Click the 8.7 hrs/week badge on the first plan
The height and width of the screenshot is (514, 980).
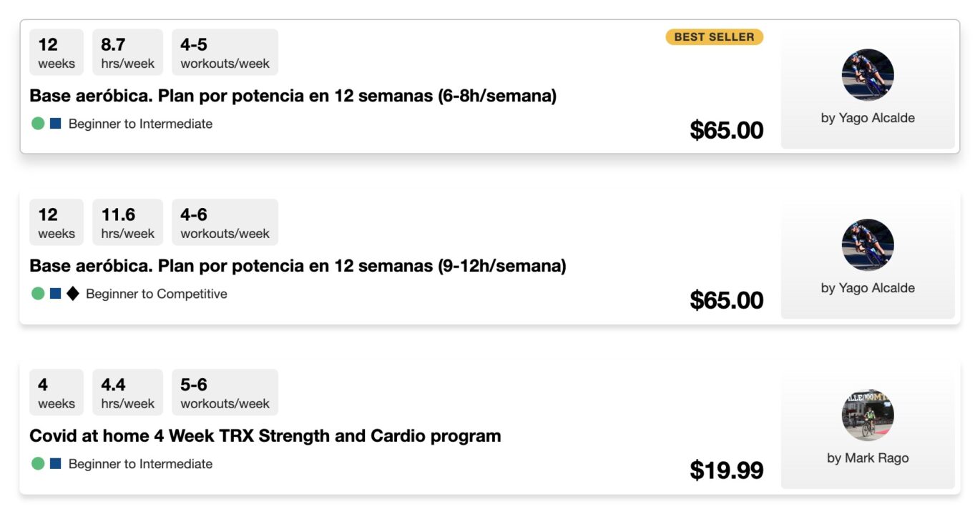pyautogui.click(x=127, y=51)
